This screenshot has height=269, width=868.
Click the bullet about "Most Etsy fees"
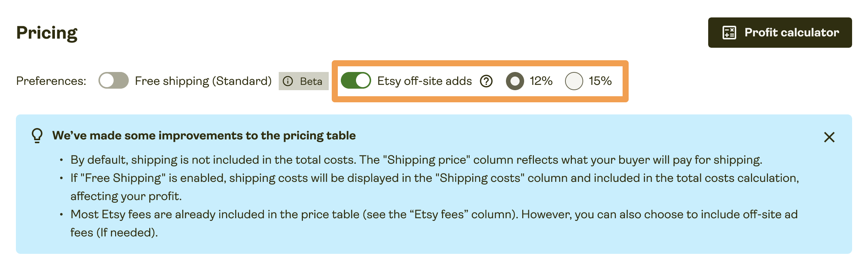click(x=434, y=214)
